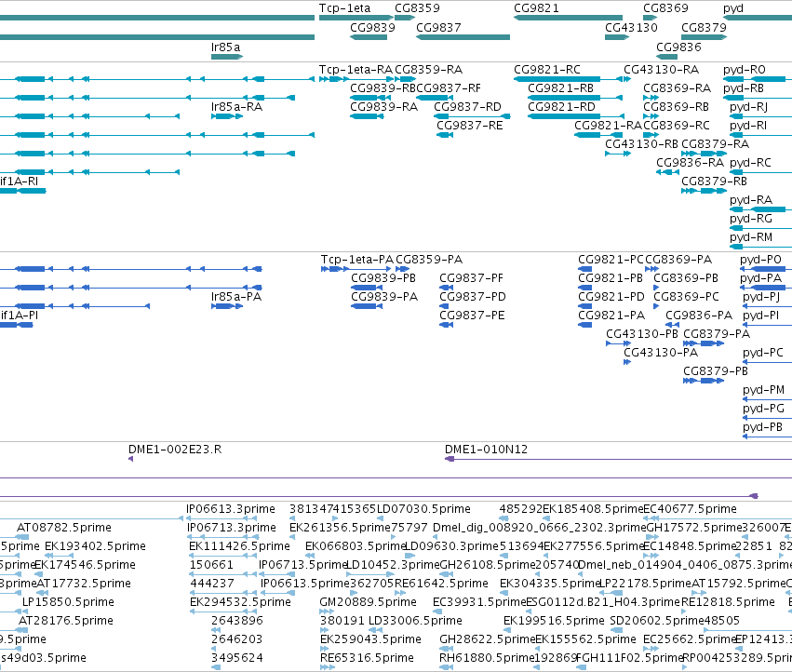Viewport: 792px width, 672px height.
Task: Click the Tcp-1eta gene label
Action: (344, 8)
